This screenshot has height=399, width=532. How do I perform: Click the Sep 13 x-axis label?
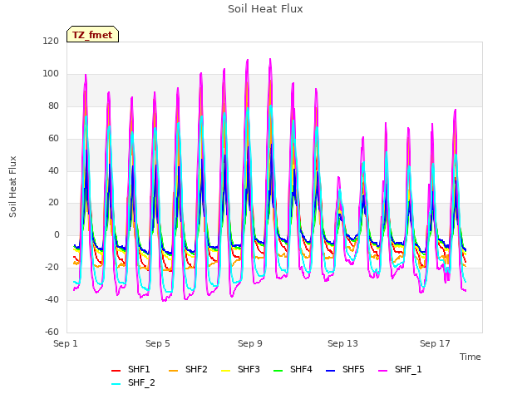342,343
